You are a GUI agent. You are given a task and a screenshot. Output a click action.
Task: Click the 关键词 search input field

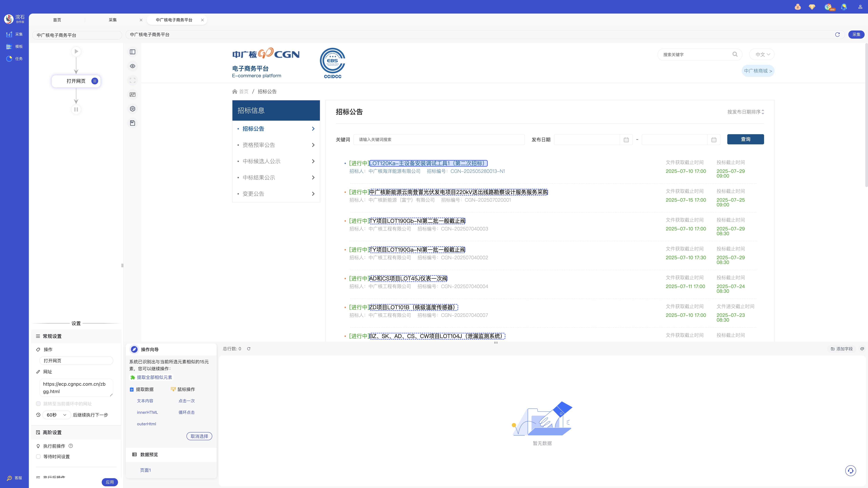pyautogui.click(x=439, y=139)
